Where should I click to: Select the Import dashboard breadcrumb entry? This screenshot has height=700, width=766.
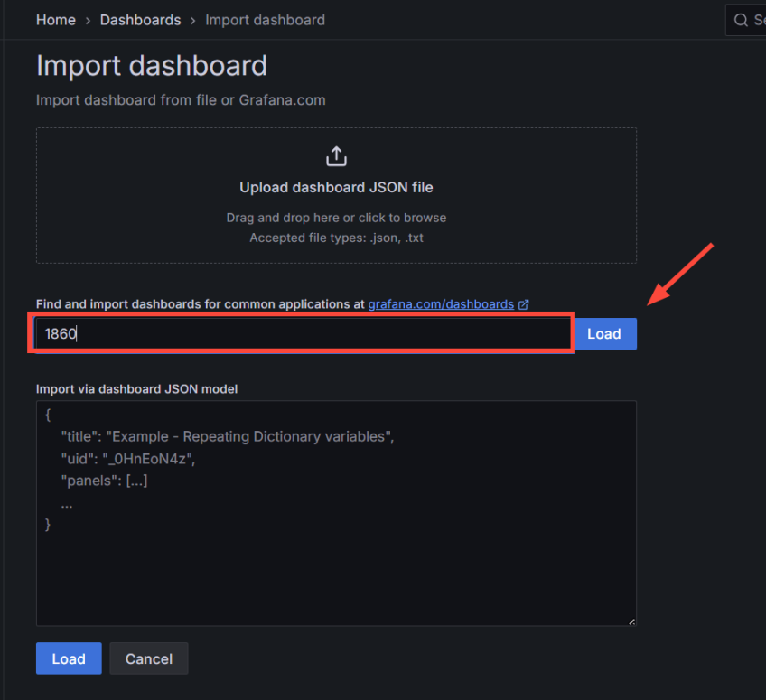[x=265, y=19]
